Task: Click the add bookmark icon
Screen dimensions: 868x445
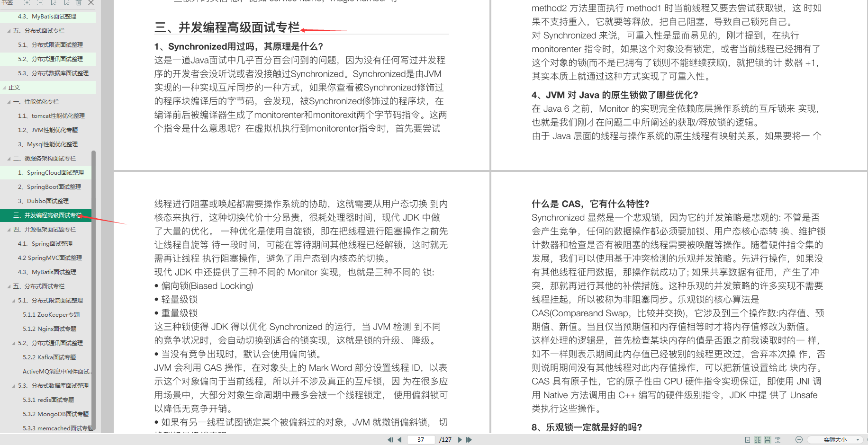Action: click(x=54, y=3)
